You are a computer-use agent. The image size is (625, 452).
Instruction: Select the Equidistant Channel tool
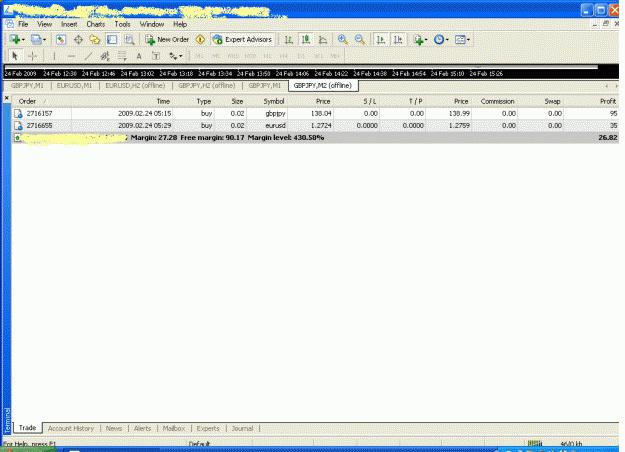tap(105, 56)
